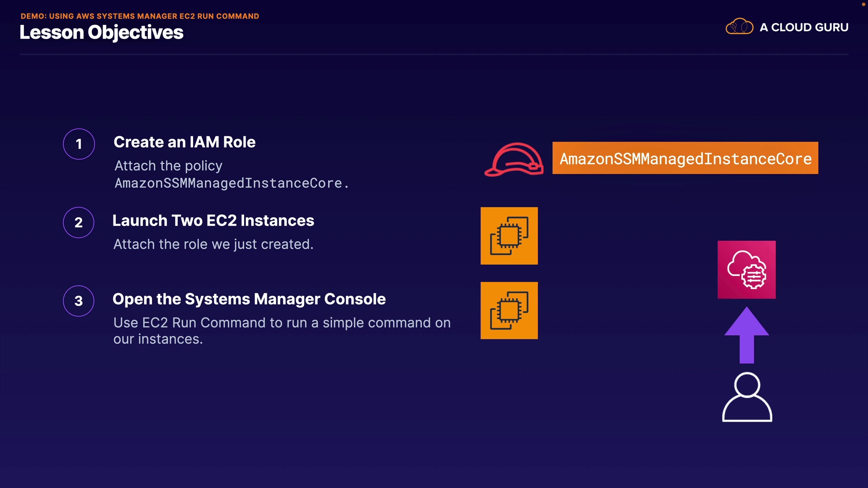Click the Launch Two EC2 Instances heading
Screen dimensions: 868x488
213,221
